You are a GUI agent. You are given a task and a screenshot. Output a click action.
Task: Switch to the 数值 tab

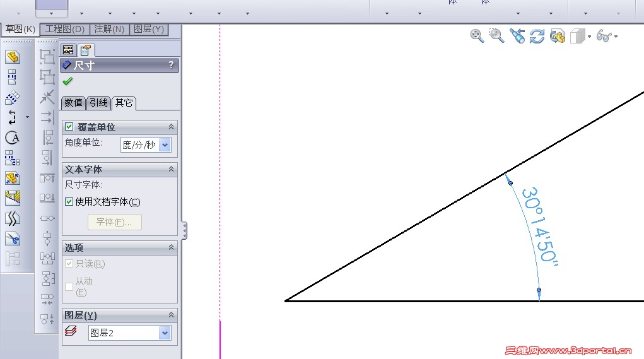tap(74, 103)
